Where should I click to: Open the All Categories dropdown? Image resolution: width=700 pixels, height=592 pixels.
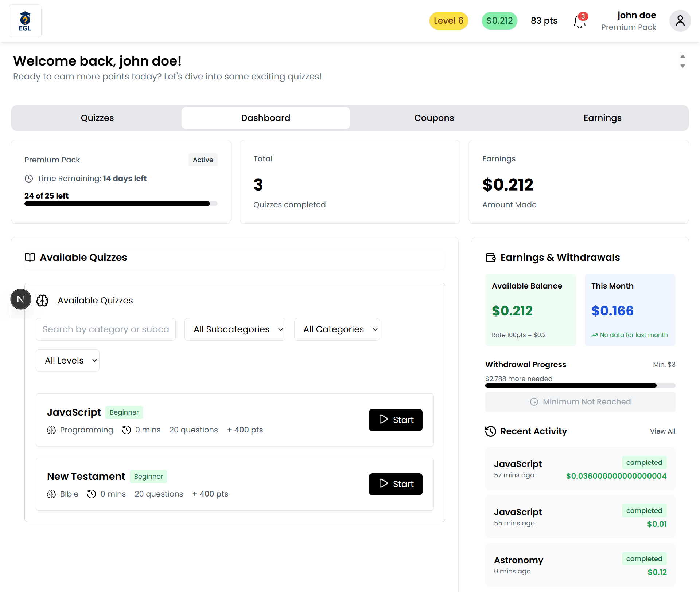337,329
